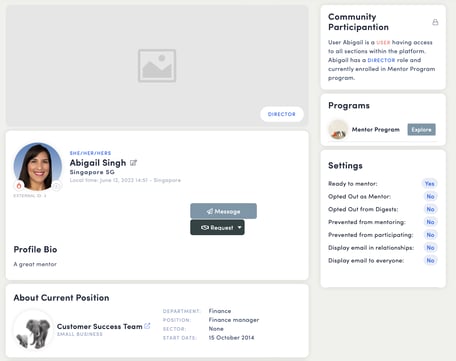The image size is (456, 361).
Task: Toggle the Ready to mentor Yes setting
Action: click(430, 184)
